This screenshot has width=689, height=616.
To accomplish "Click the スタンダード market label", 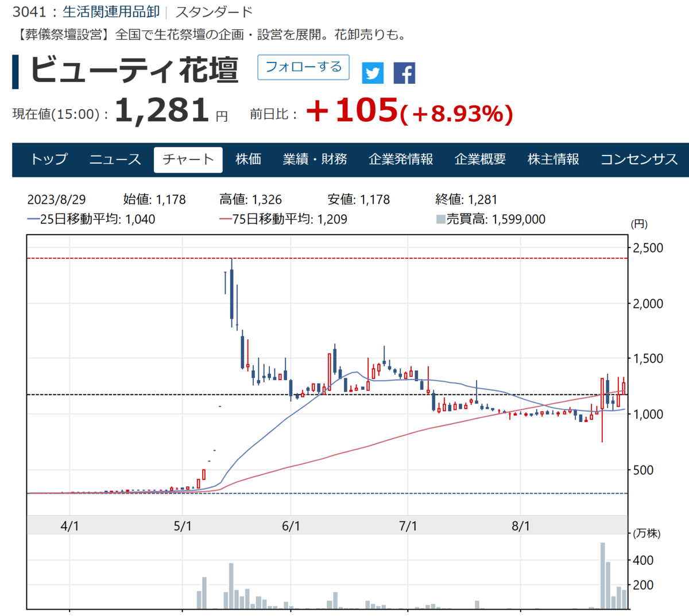I will 214,11.
